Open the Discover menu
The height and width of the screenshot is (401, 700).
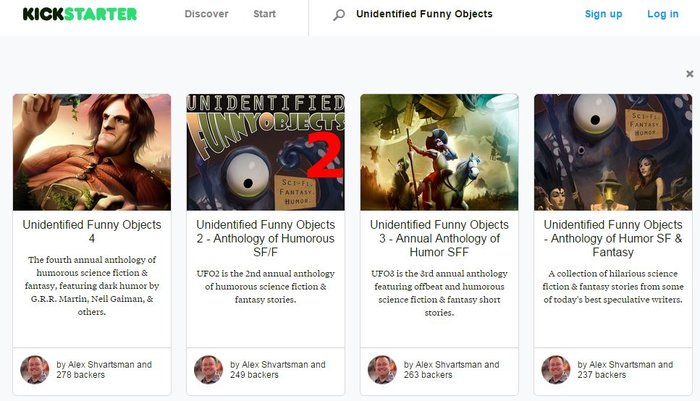[207, 14]
